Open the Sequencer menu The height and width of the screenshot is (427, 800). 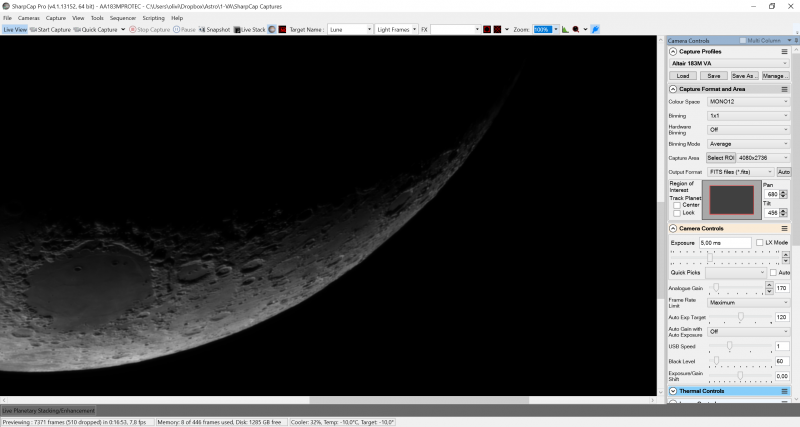123,18
